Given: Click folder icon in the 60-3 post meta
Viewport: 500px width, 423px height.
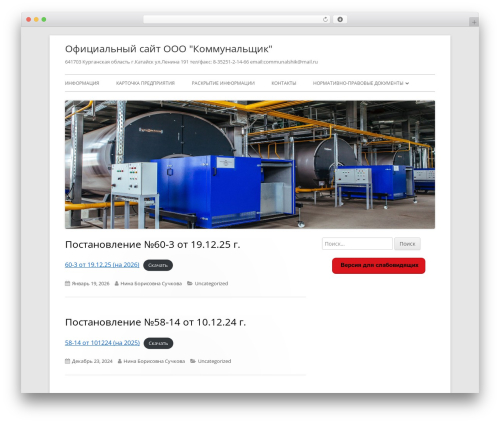Looking at the screenshot, I should click(x=190, y=283).
